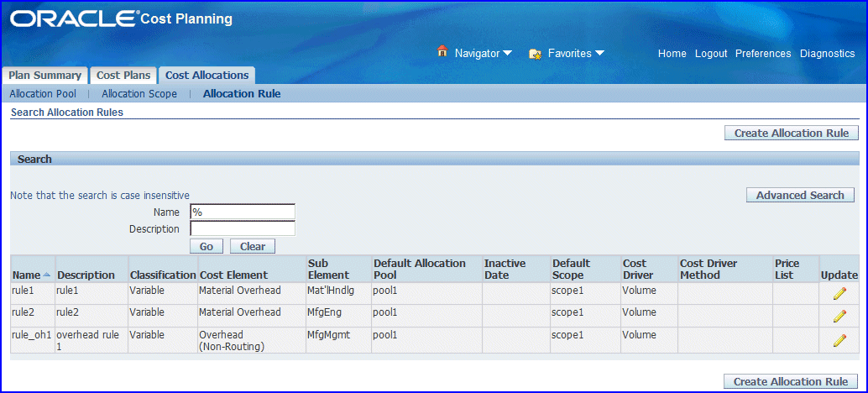Screen dimensions: 868x393
Task: Click the Oracle Cost Planning logo
Action: coord(121,18)
